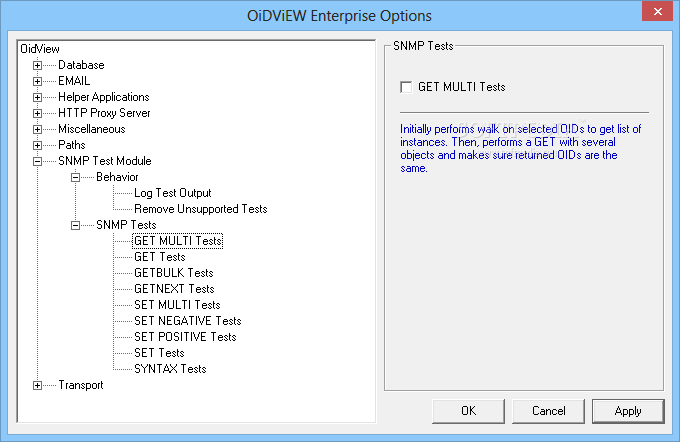This screenshot has width=680, height=442.
Task: Select GETNEXT Tests in the tree
Action: (x=174, y=289)
